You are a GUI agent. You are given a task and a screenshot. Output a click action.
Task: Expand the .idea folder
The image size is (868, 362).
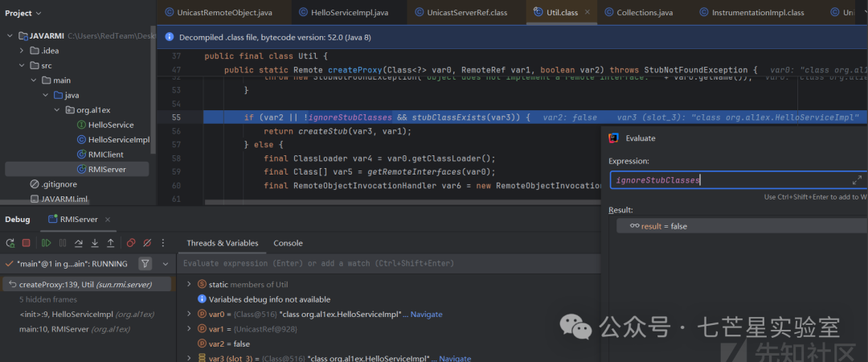[22, 51]
